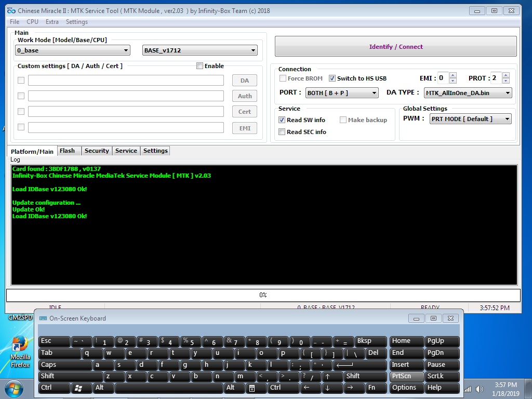Click the On-Screen Keyboard title icon
The width and height of the screenshot is (532, 399).
click(x=43, y=318)
